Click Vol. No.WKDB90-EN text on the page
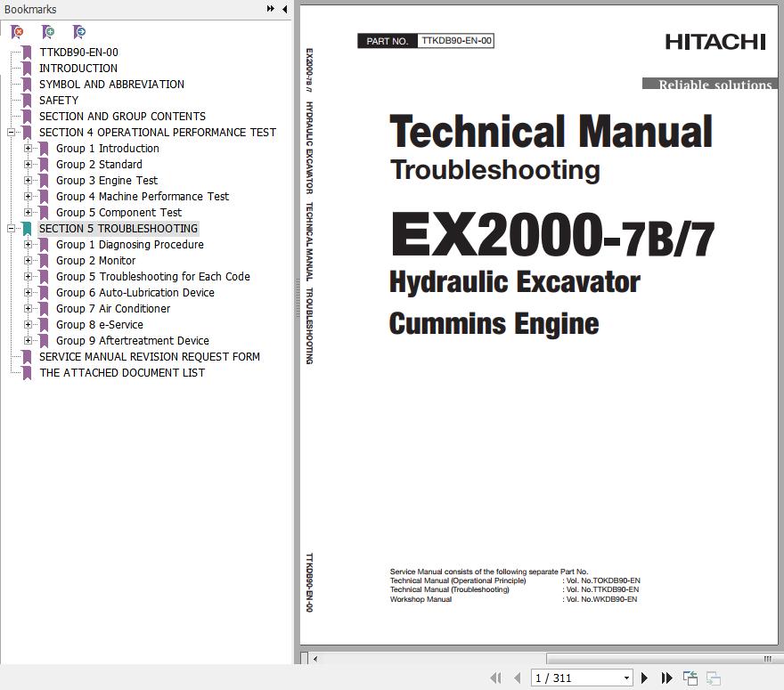The image size is (784, 690). (602, 599)
